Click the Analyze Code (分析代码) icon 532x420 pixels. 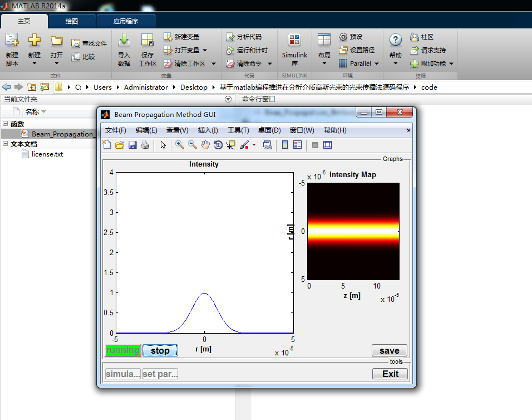tap(230, 37)
